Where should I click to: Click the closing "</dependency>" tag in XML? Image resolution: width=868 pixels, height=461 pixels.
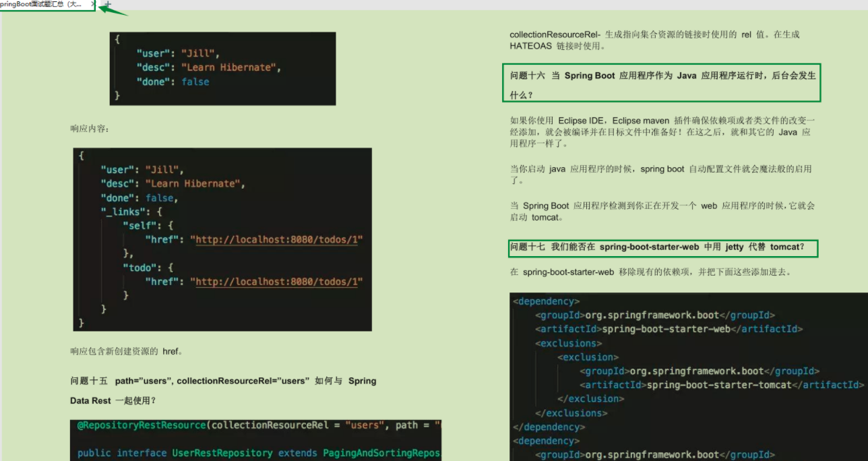point(549,427)
